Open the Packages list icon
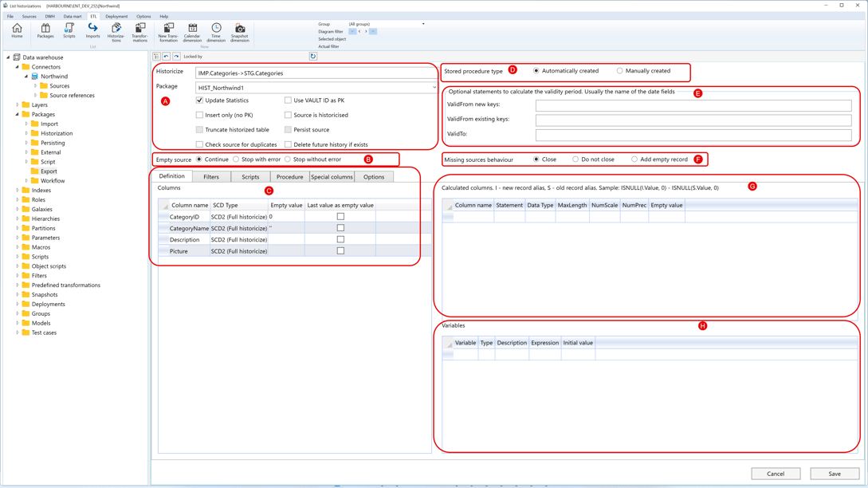Viewport: 868px width, 488px height. pos(45,30)
